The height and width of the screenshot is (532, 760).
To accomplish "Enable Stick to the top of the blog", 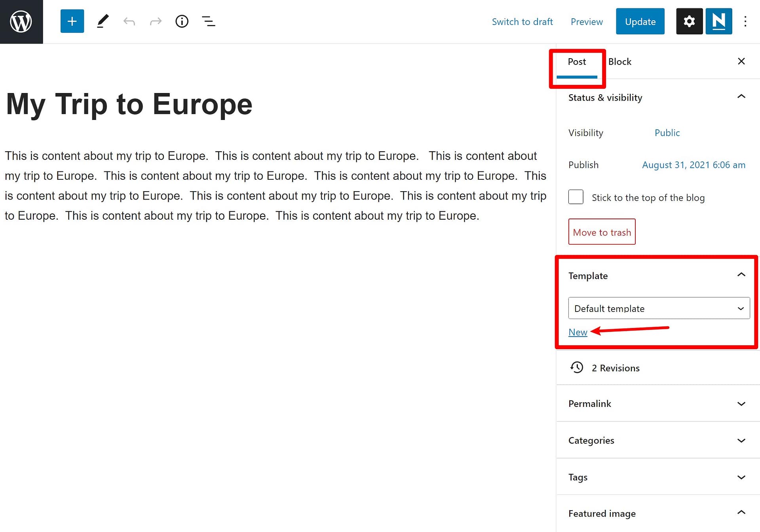I will (x=576, y=197).
